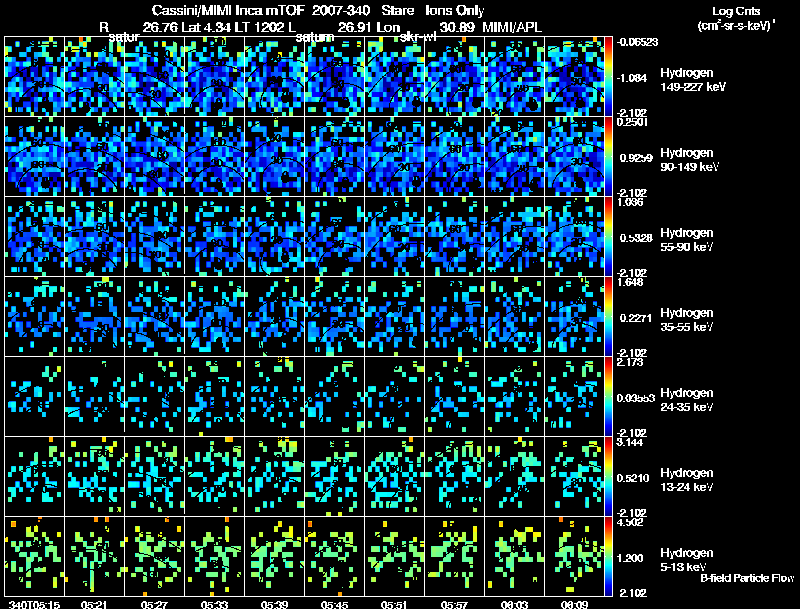
Task: Click the Hydrogen 90-149 keV row label
Action: [689, 160]
